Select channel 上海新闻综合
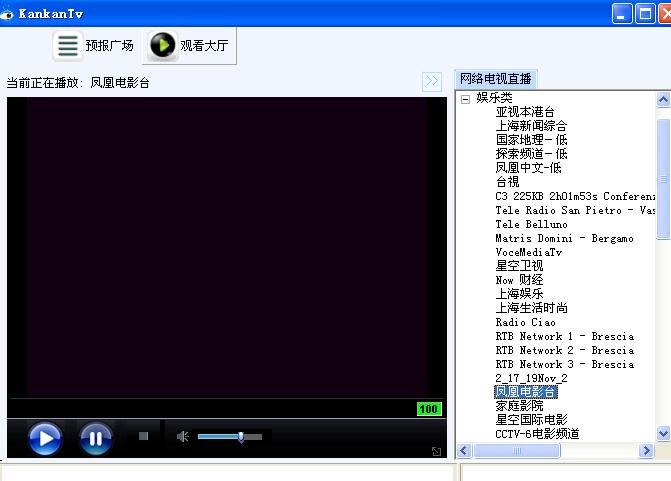The width and height of the screenshot is (671, 481). tap(531, 126)
